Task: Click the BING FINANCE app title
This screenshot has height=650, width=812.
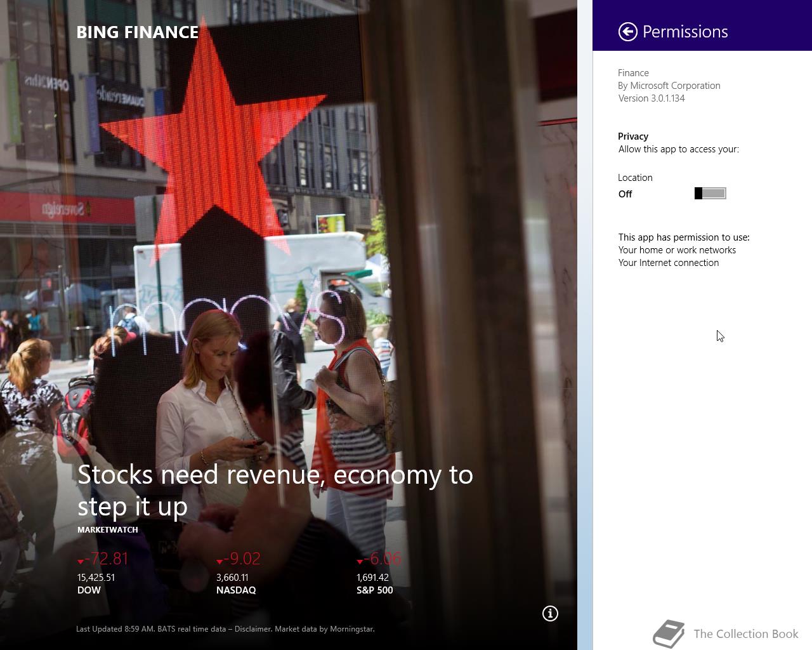Action: click(138, 32)
